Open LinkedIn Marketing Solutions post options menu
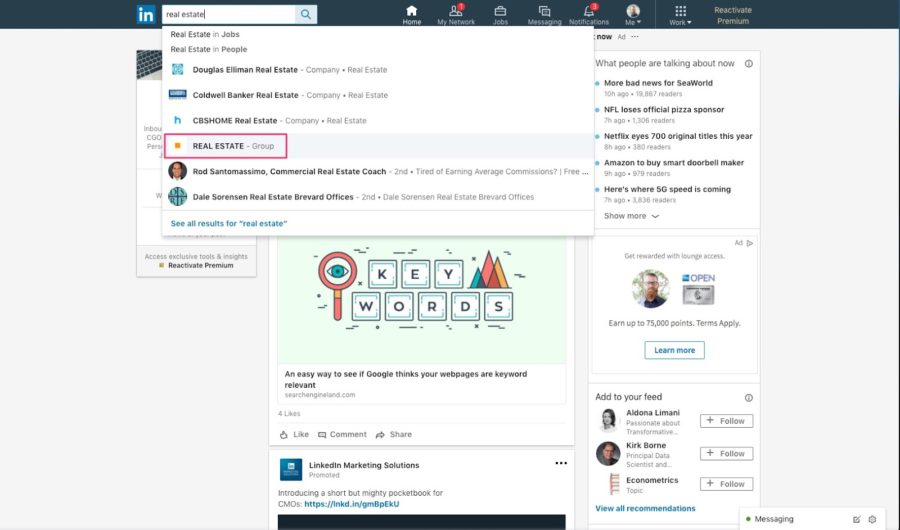The height and width of the screenshot is (530, 900). point(561,463)
